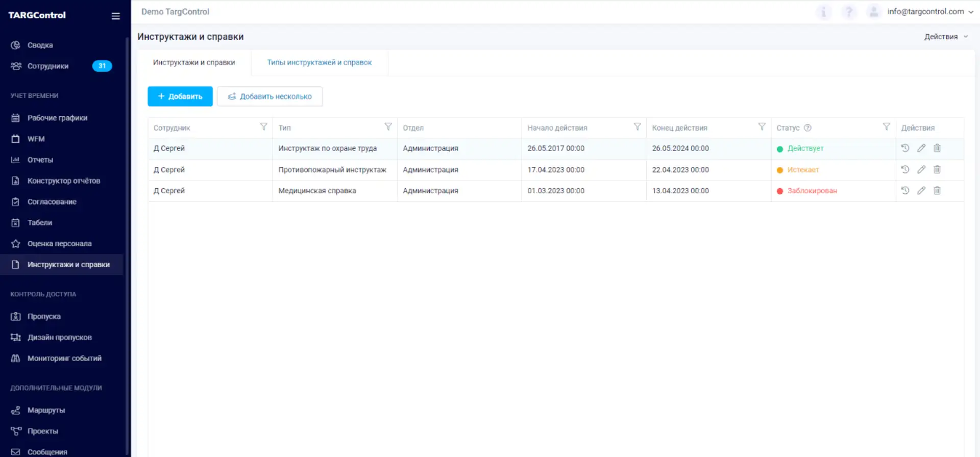Click the Оценка персонала star icon
The height and width of the screenshot is (457, 980).
(x=16, y=243)
